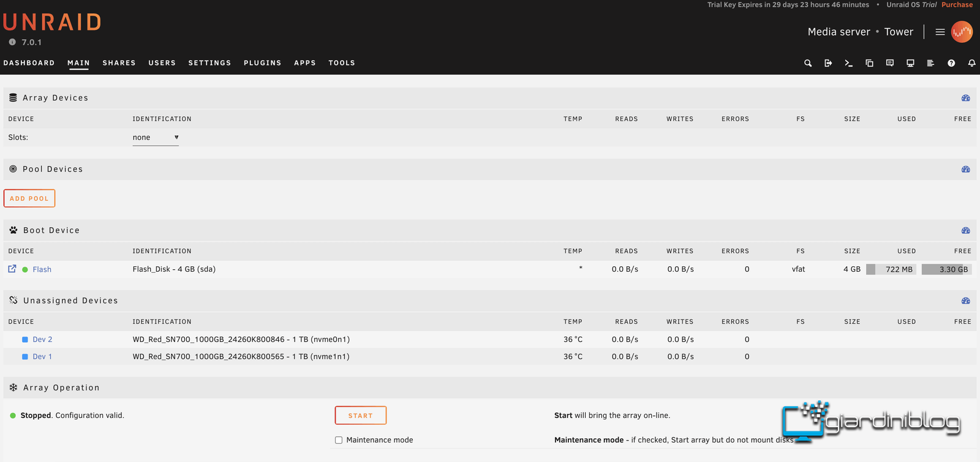
Task: Click the Array Devices dashboard gauge icon
Action: 966,98
